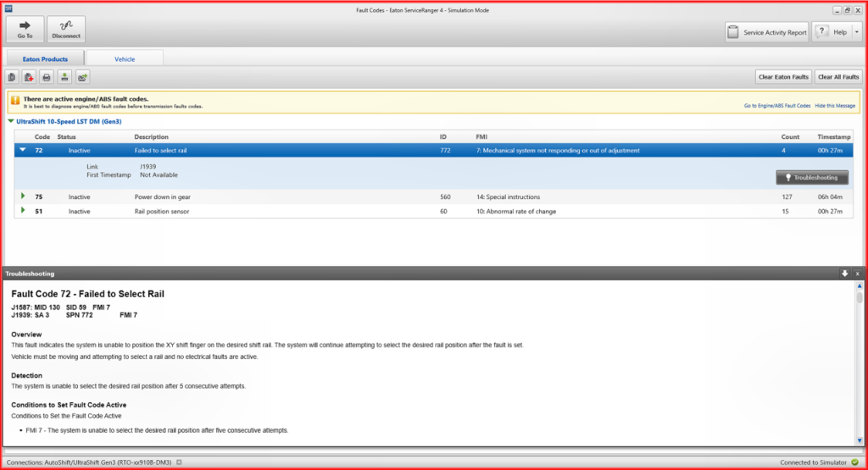The height and width of the screenshot is (470, 868).
Task: Click the green connected status icon
Action: pyautogui.click(x=854, y=462)
